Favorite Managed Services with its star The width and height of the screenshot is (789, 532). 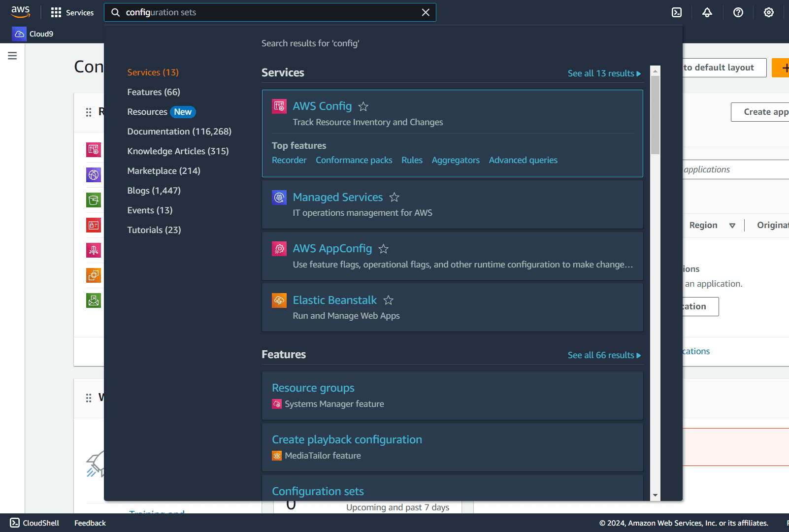[x=394, y=197]
